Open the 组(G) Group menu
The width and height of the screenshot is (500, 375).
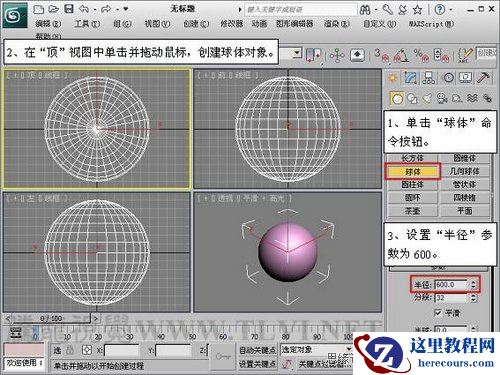(x=122, y=24)
